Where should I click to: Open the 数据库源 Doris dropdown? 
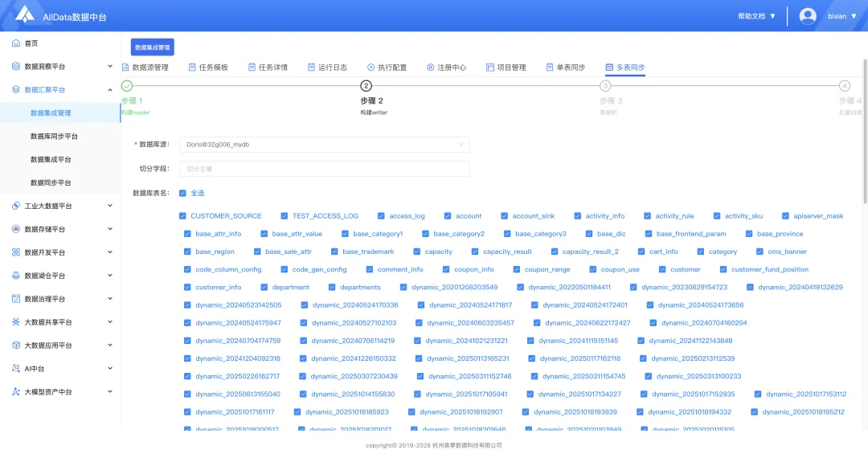pos(325,145)
